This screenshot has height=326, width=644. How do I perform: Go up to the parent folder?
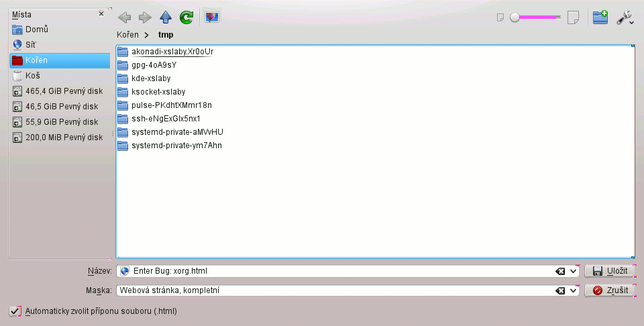(166, 17)
